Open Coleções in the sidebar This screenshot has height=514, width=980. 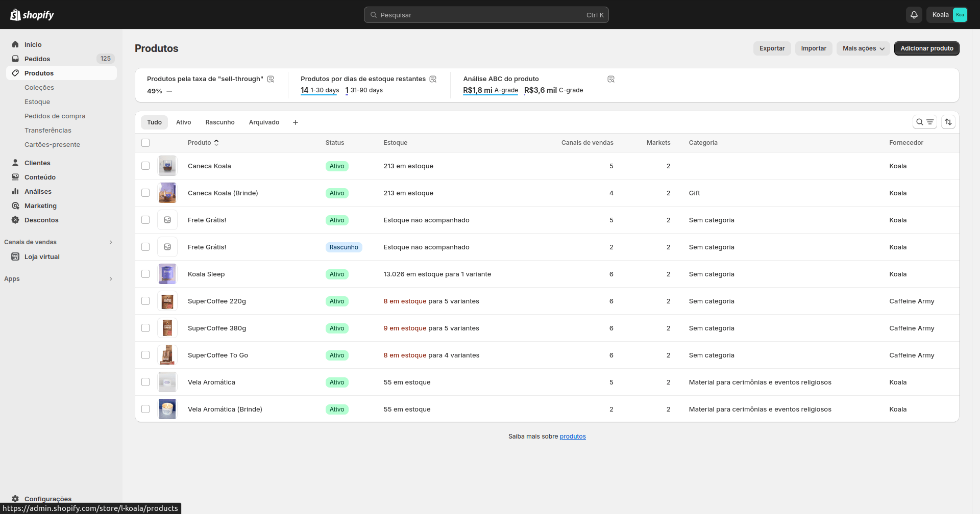click(x=39, y=87)
